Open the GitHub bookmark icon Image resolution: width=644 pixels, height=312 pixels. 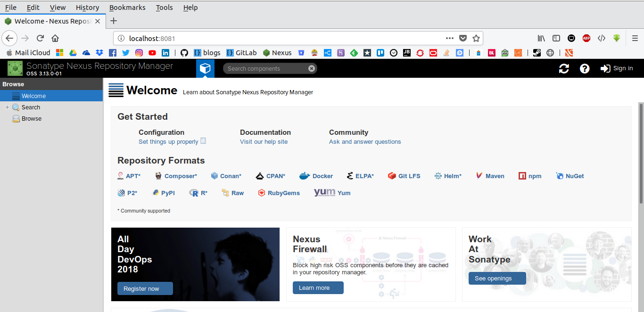pos(184,53)
